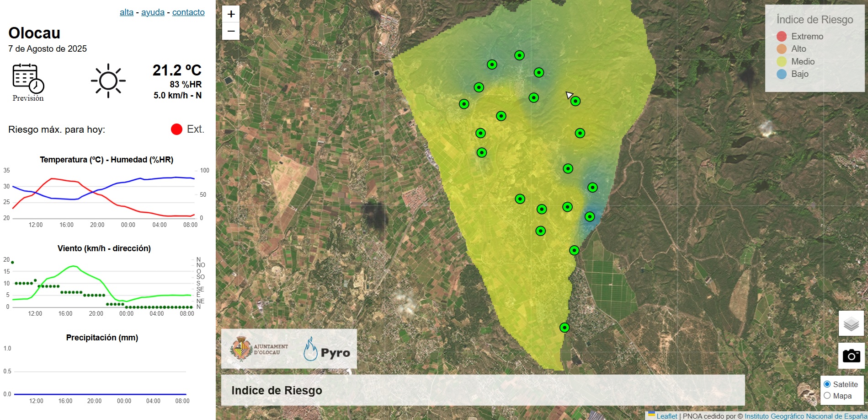Follow the contacto link

tap(188, 12)
